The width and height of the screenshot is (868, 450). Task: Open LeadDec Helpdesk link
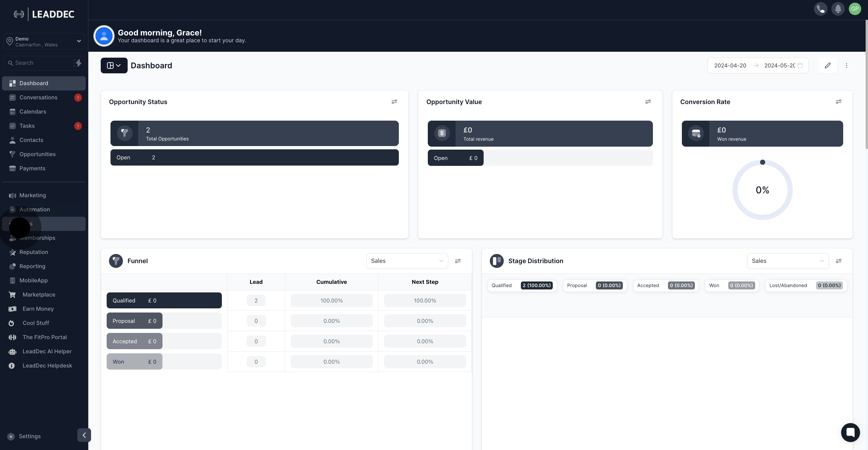pyautogui.click(x=47, y=366)
